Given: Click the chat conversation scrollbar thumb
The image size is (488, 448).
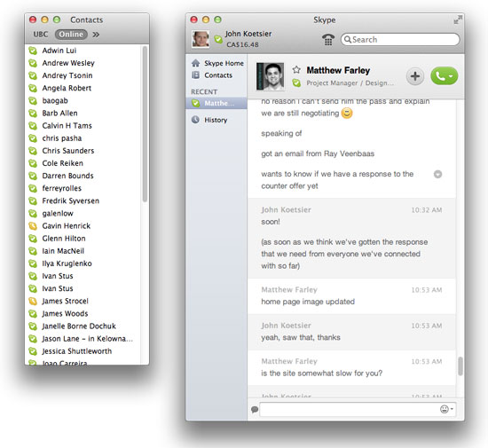Looking at the screenshot, I should 460,366.
